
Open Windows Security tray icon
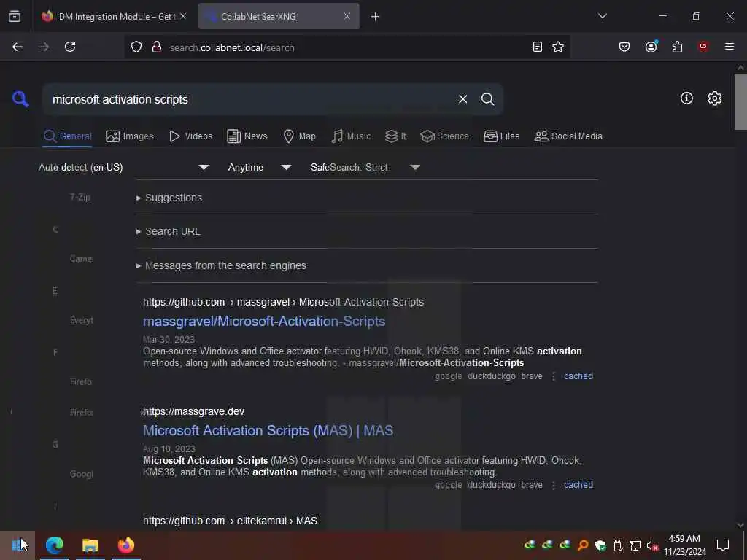pyautogui.click(x=600, y=545)
